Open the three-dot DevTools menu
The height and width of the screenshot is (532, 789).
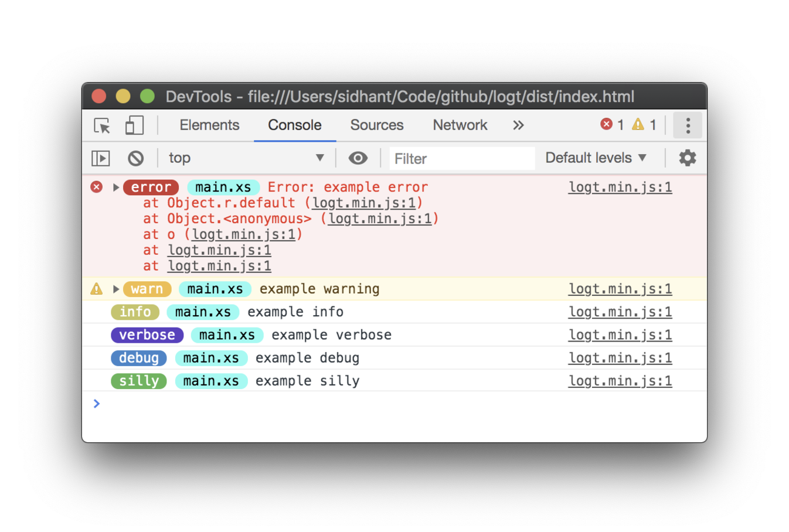[688, 125]
